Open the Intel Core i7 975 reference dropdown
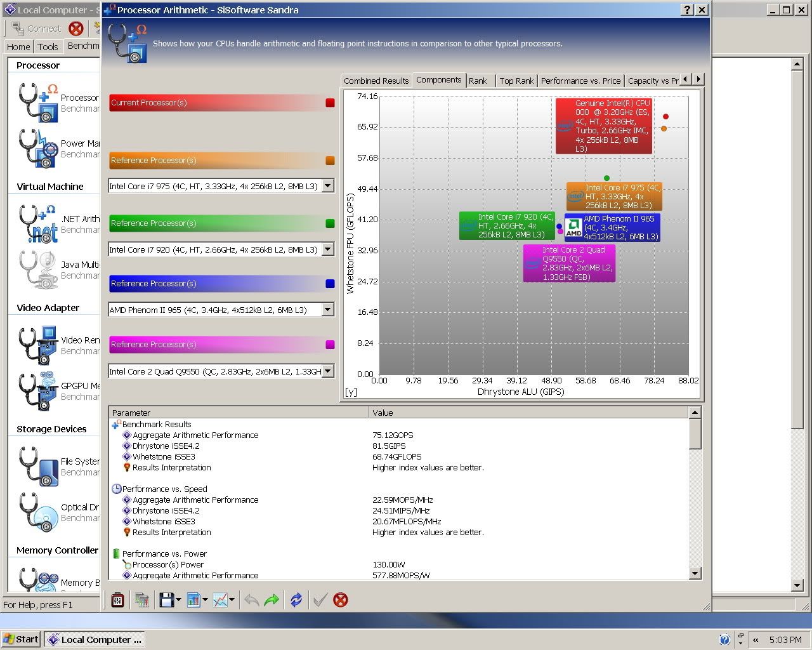This screenshot has height=650, width=812. [x=328, y=186]
